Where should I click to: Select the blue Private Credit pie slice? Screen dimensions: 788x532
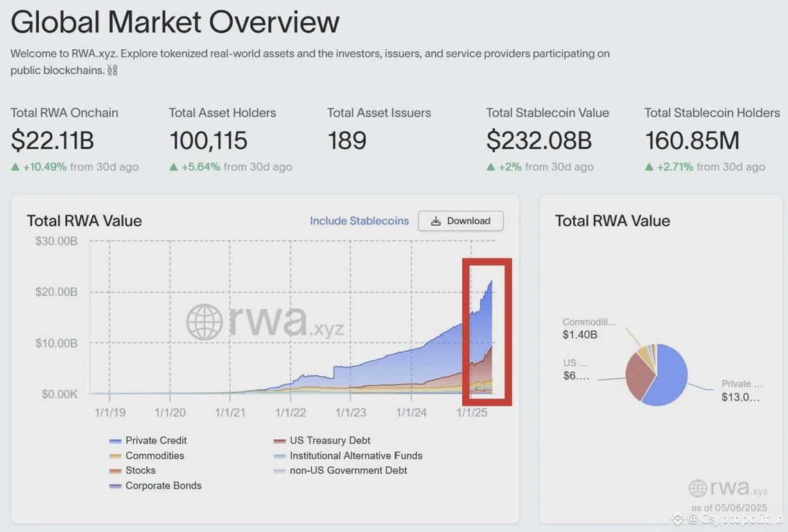pyautogui.click(x=667, y=375)
